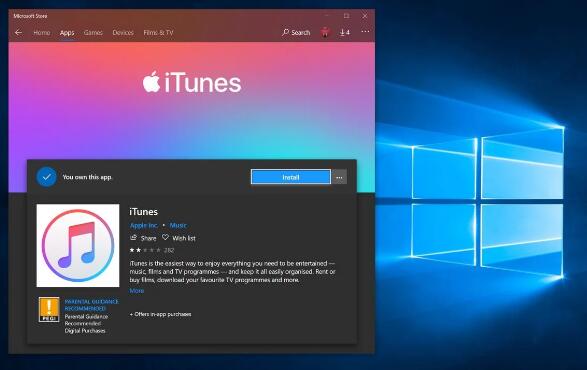The height and width of the screenshot is (370, 587).
Task: Click the ownership check mark icon
Action: pos(46,177)
